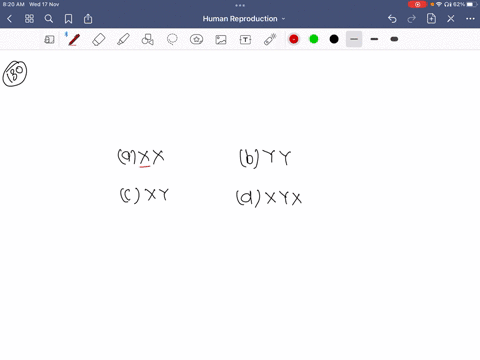Add a new page
The height and width of the screenshot is (360, 480).
pyautogui.click(x=431, y=18)
